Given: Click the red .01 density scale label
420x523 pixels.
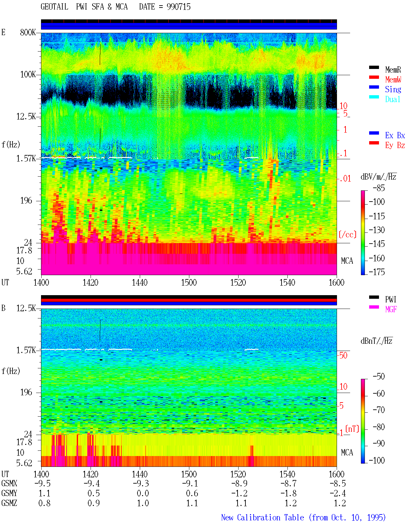Looking at the screenshot, I should [x=345, y=179].
